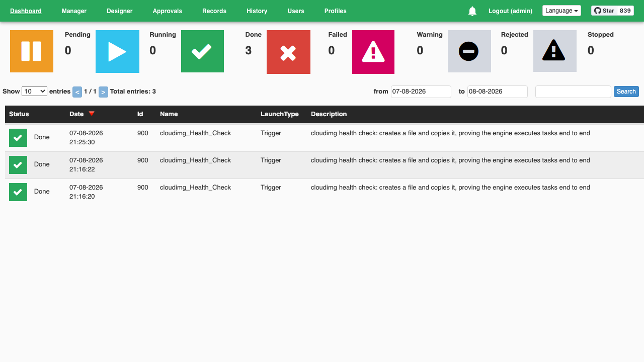Screen dimensions: 644x362
Task: Select date 07-08-2026 21:16:20 cell
Action: click(x=86, y=192)
